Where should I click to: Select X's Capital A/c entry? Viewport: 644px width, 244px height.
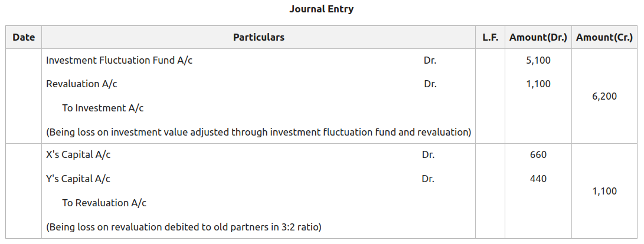pyautogui.click(x=79, y=156)
